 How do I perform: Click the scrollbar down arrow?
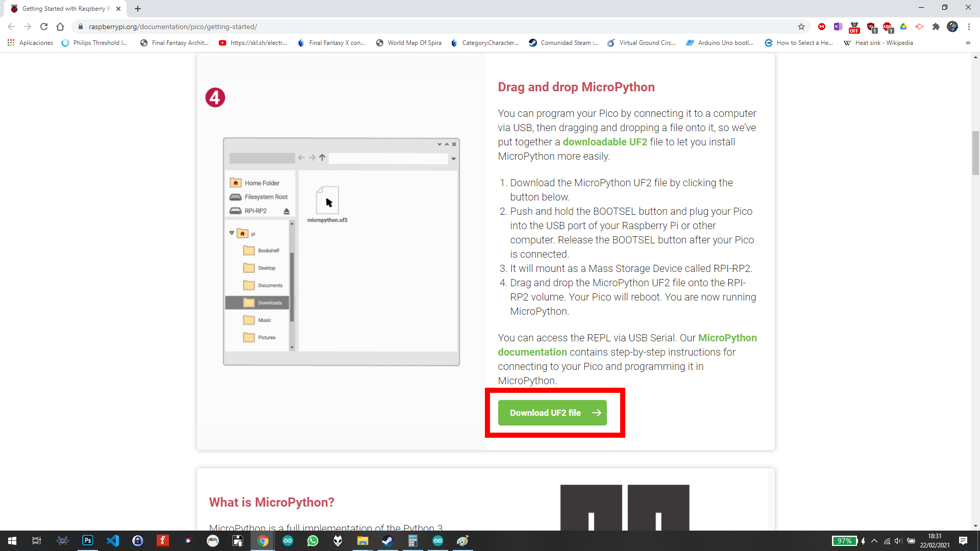click(975, 526)
